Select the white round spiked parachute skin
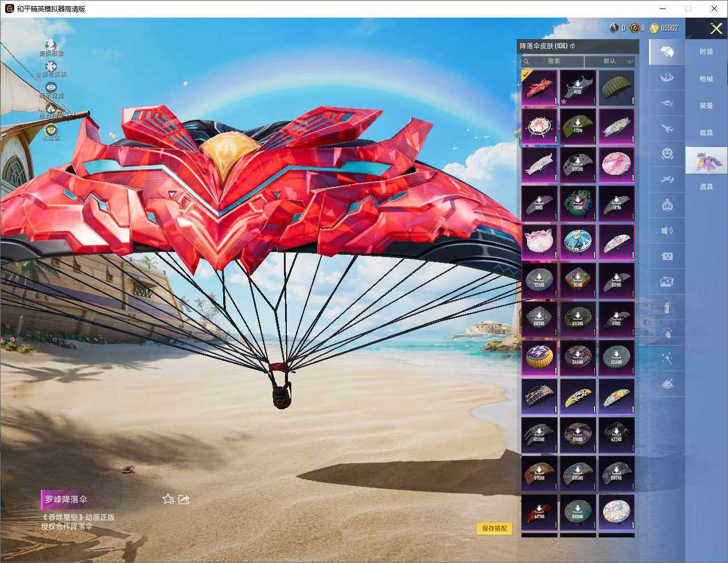728x563 pixels. (539, 127)
